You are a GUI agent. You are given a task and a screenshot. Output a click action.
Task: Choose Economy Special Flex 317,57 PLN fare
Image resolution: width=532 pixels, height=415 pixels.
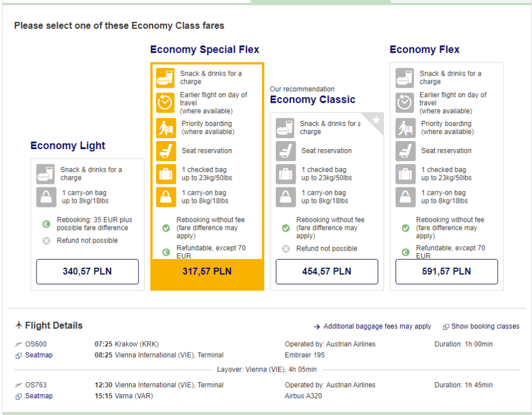click(x=207, y=272)
